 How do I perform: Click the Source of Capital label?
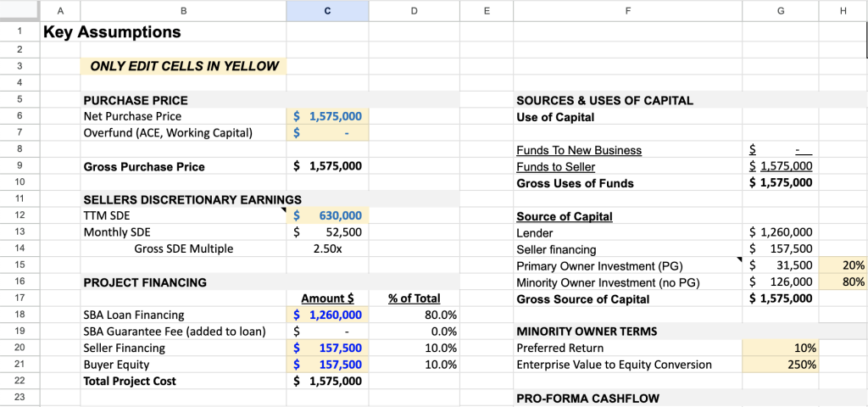[x=565, y=216]
